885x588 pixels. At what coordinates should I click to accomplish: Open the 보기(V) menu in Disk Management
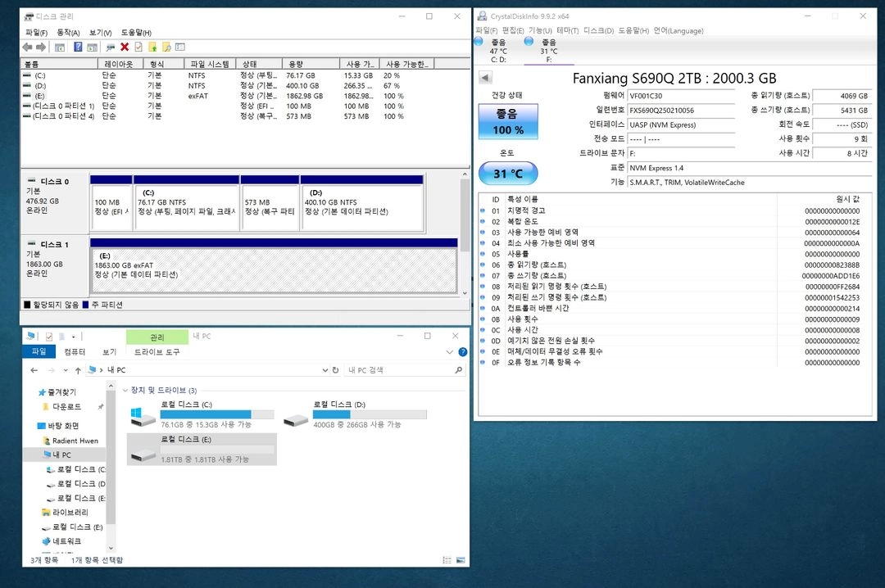tap(100, 32)
